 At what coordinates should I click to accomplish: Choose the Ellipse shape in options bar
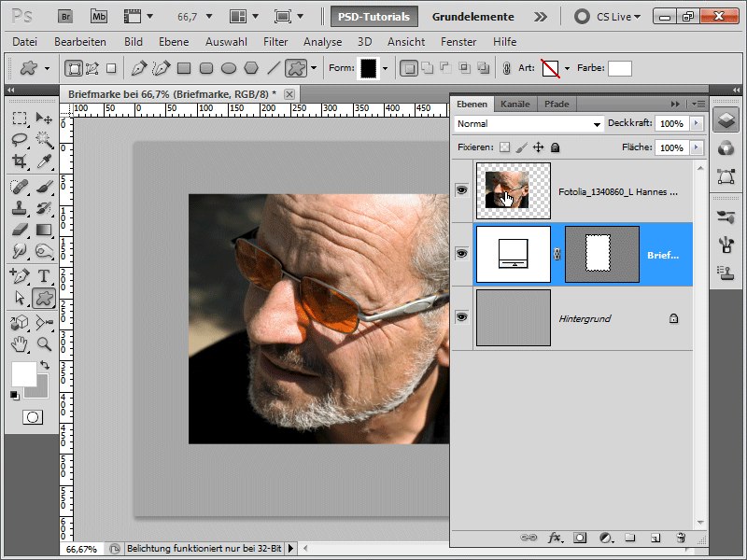[229, 68]
